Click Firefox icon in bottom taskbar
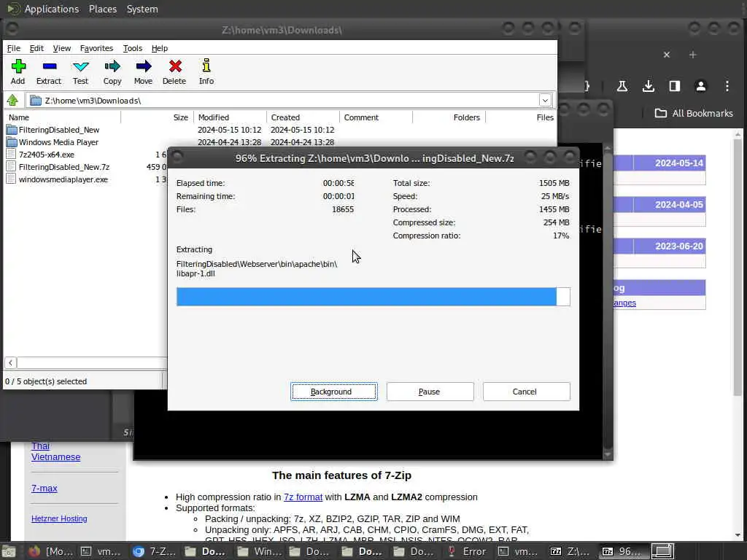Image resolution: width=747 pixels, height=560 pixels. (x=34, y=551)
